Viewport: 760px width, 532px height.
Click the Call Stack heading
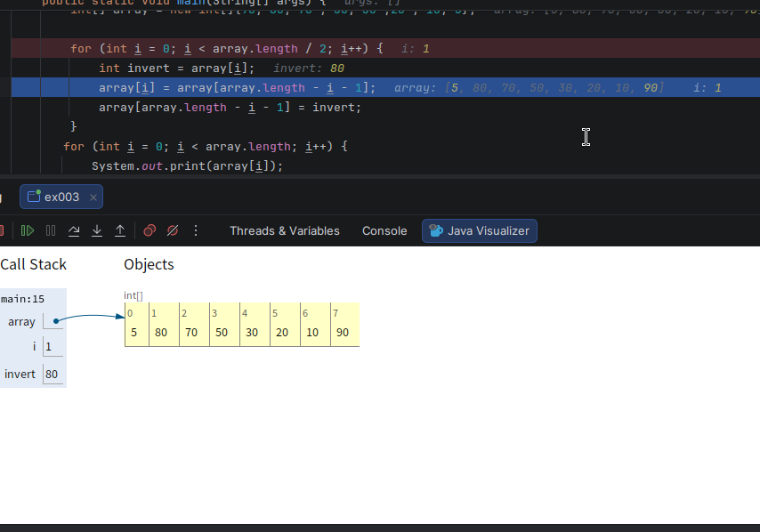pyautogui.click(x=34, y=264)
